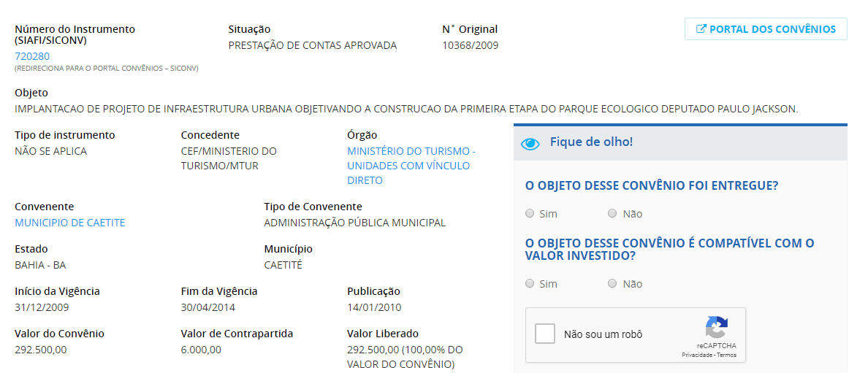The image size is (868, 373).
Task: Select Sim for 'objeto foi entregue' question
Action: pyautogui.click(x=530, y=214)
